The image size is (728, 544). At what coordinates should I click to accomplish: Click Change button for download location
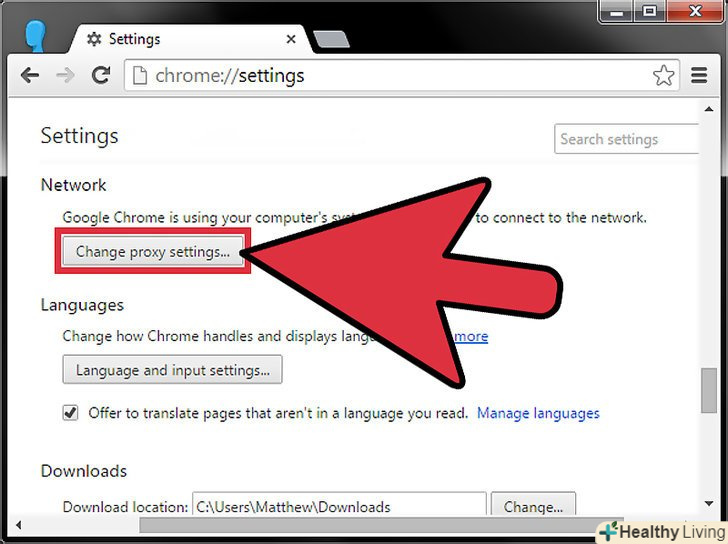pyautogui.click(x=533, y=505)
